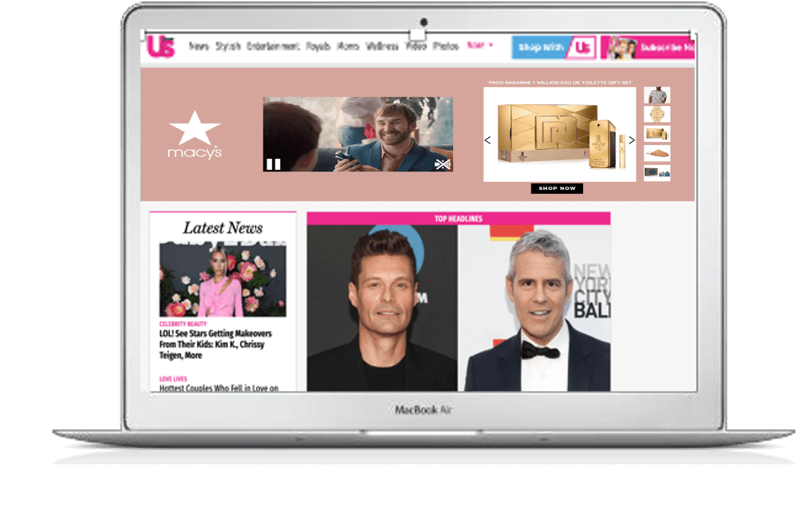Pause the Macy's video ad
This screenshot has width=812, height=531.
273,164
